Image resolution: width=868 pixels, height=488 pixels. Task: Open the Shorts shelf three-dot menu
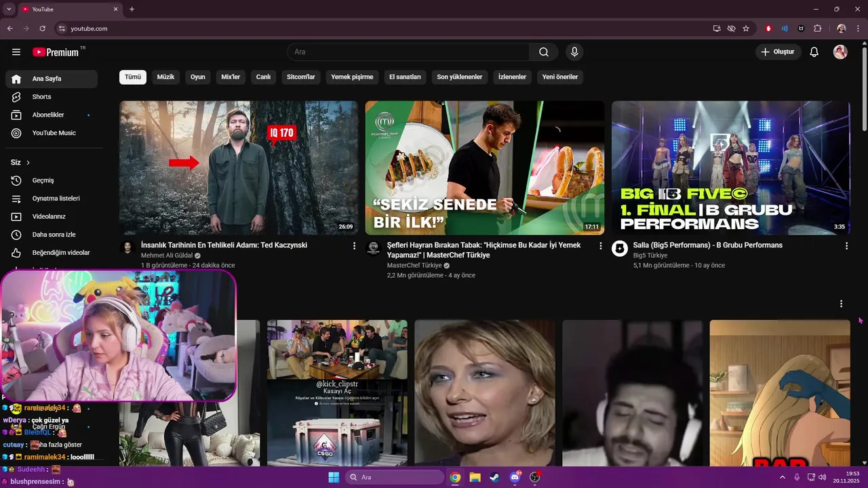point(841,304)
